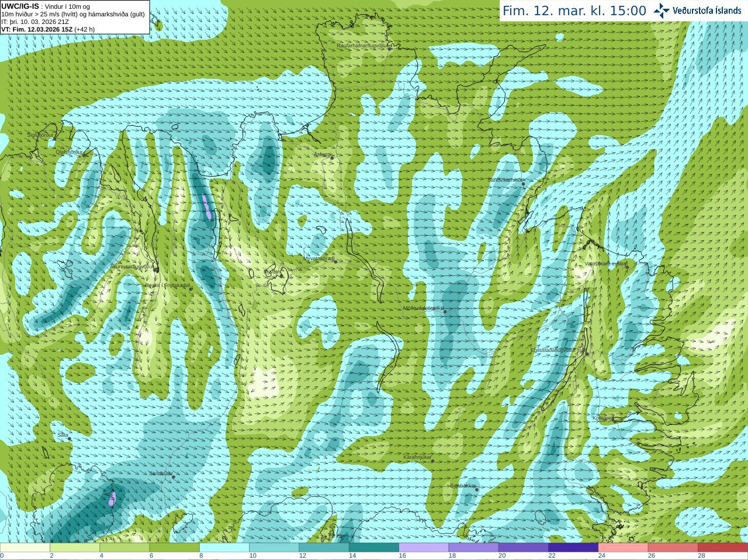748x560 pixels.
Task: Select the Siglufjörður station label
Action: coord(40,135)
